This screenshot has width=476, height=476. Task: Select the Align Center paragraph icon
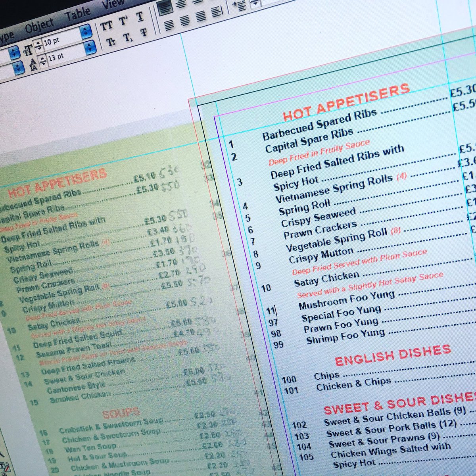point(181,4)
